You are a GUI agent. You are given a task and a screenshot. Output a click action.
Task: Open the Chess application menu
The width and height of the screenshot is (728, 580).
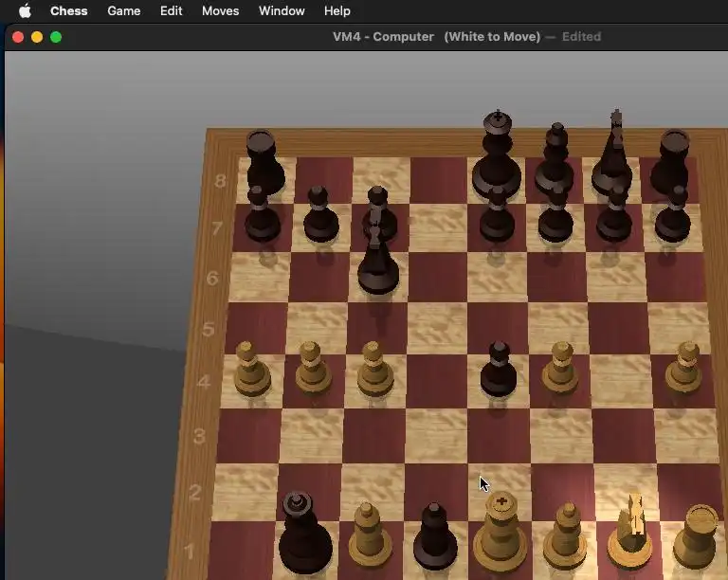(x=68, y=10)
